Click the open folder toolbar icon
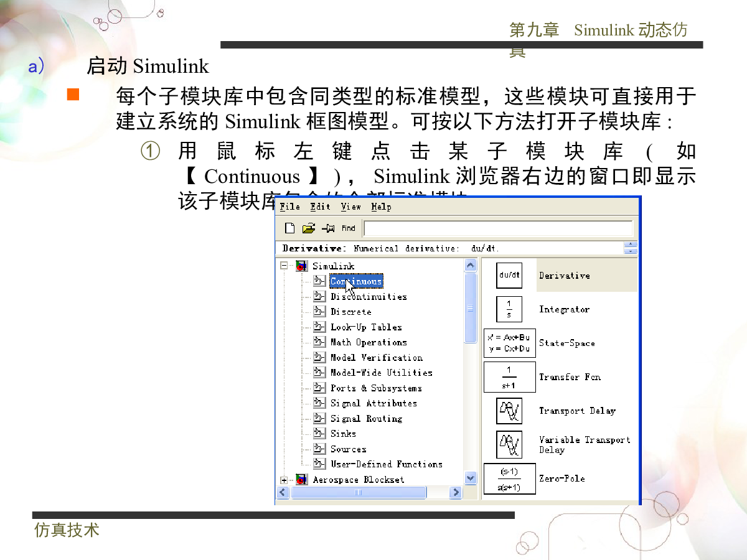The image size is (747, 560). point(308,228)
